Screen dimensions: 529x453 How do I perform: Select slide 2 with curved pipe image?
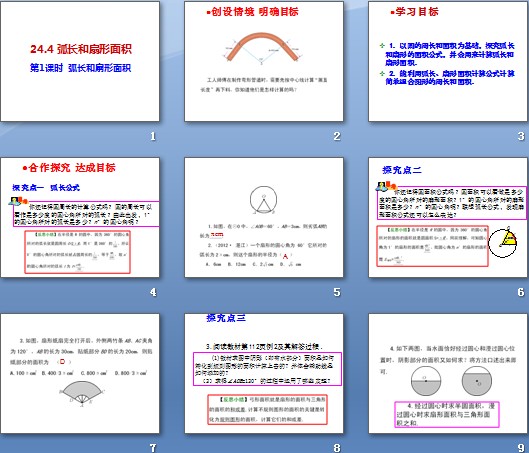(264, 61)
